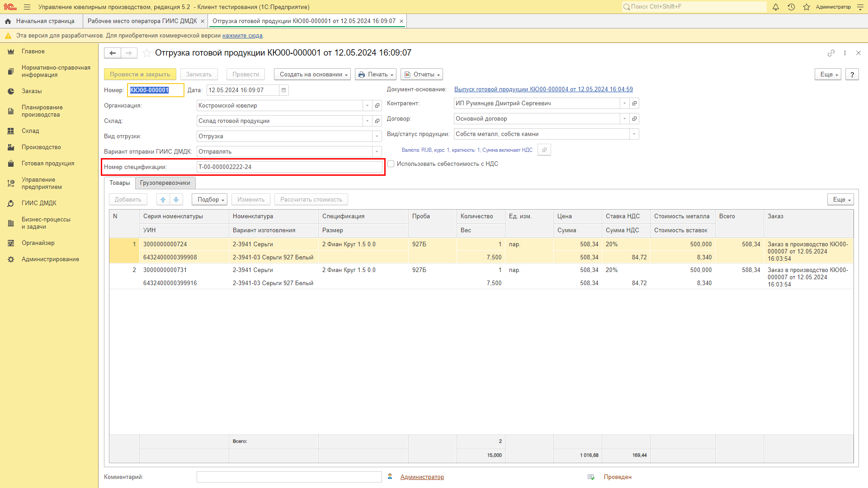Image resolution: width=868 pixels, height=488 pixels.
Task: Open Контрагент record button
Action: (634, 103)
